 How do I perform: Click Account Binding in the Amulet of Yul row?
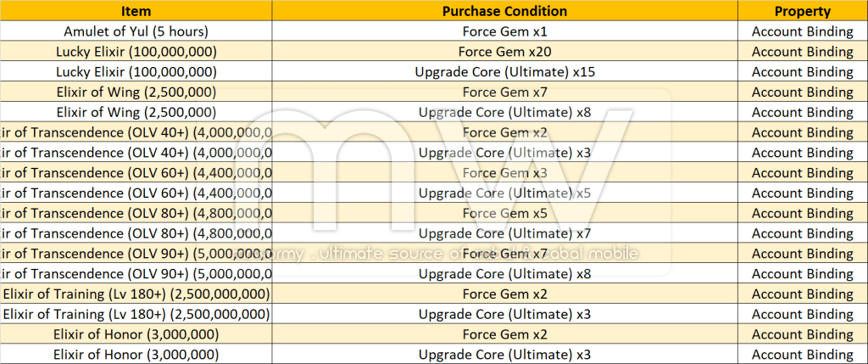point(802,31)
